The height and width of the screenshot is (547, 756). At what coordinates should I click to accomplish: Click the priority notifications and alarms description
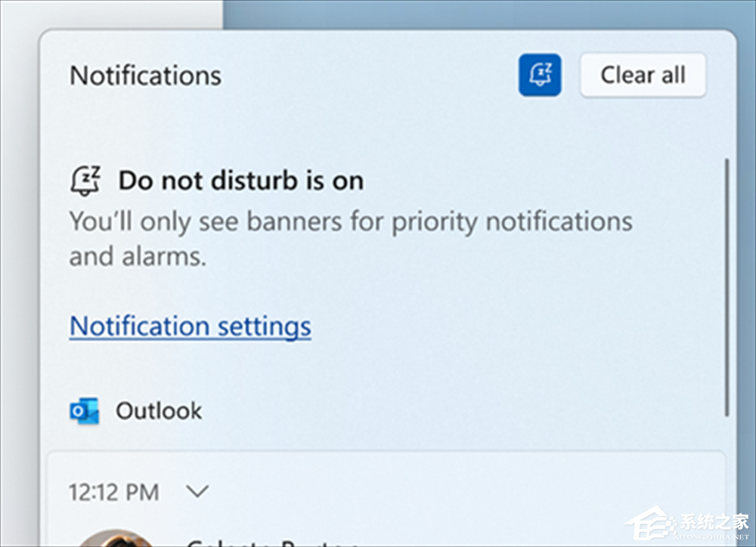[351, 239]
